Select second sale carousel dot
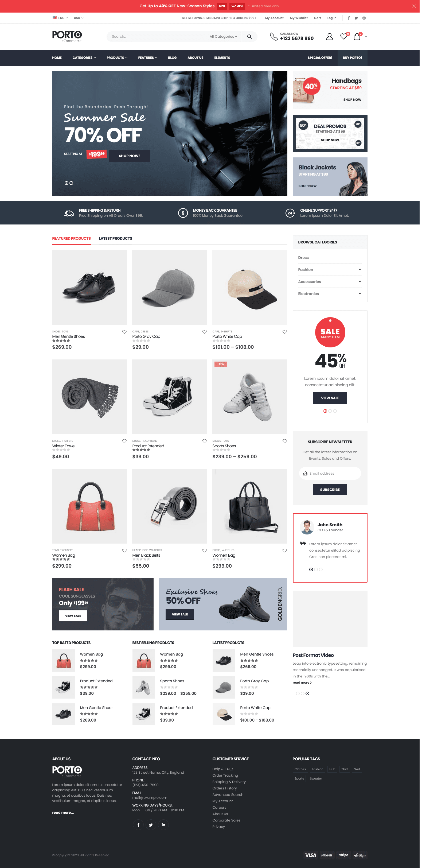The height and width of the screenshot is (868, 422). [x=332, y=413]
